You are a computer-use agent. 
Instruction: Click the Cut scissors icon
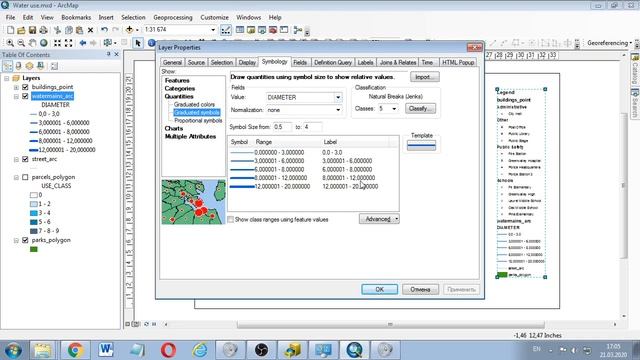[x=57, y=30]
